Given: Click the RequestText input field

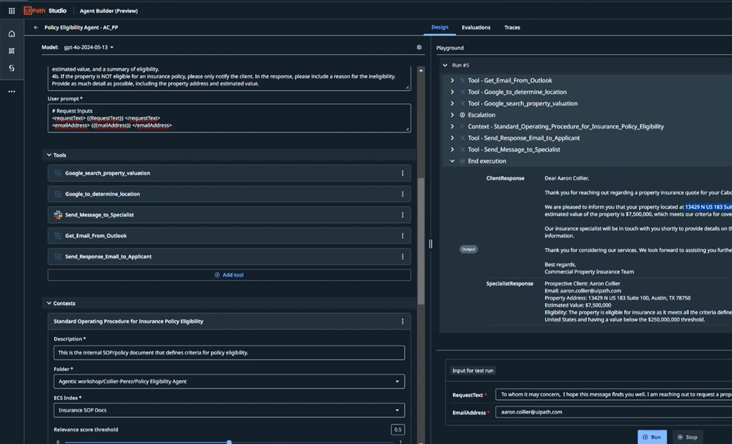Looking at the screenshot, I should [x=613, y=395].
